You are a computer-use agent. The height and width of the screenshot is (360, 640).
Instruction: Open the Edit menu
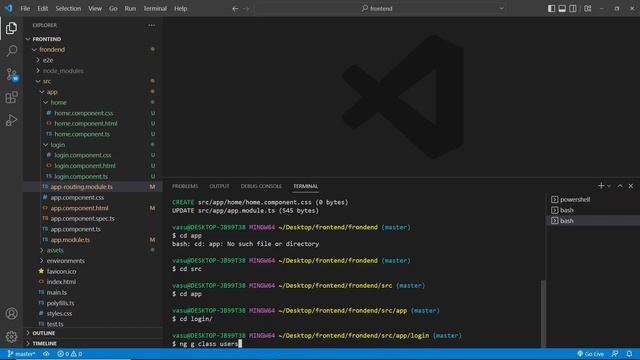click(x=42, y=9)
